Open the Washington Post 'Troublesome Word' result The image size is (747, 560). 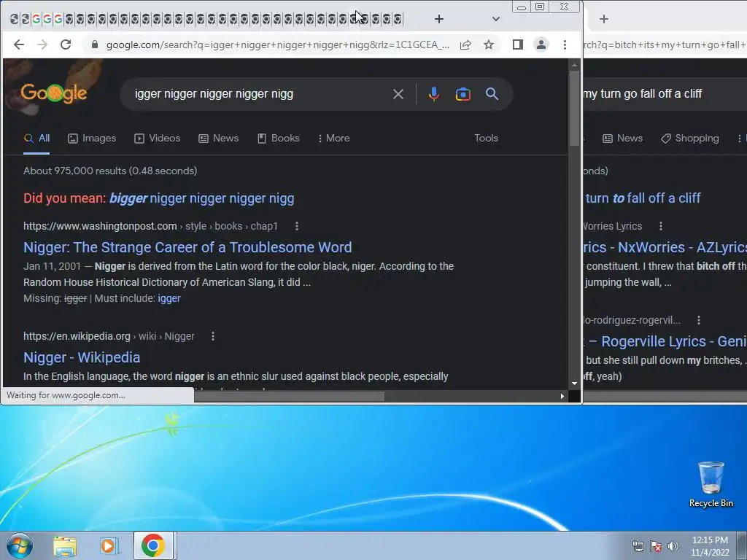(x=187, y=247)
